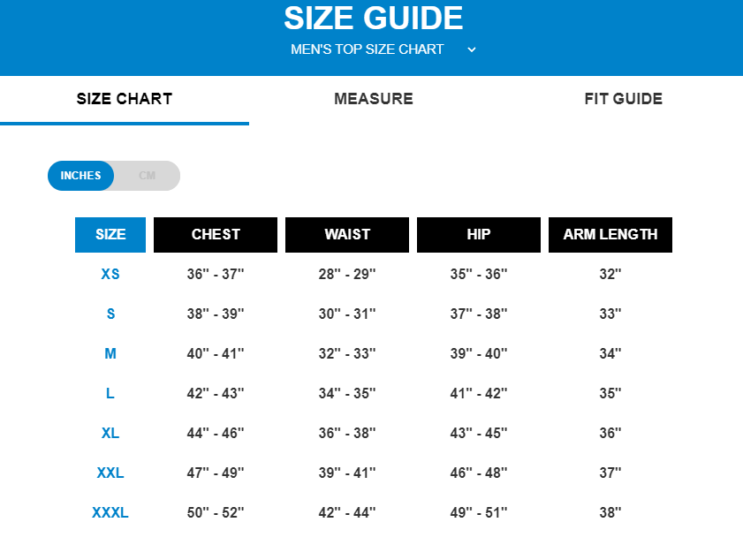Click the chevron beside Men's Top Size Chart
The image size is (743, 560).
pos(472,49)
